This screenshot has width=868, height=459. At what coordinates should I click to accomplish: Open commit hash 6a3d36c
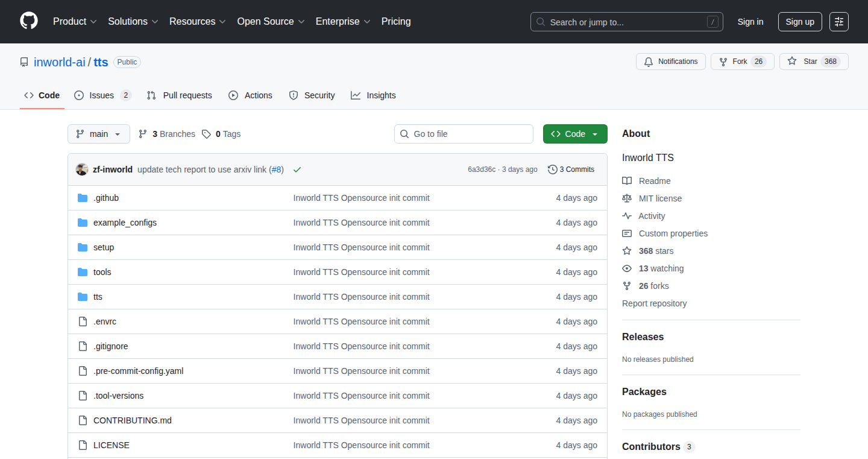coord(482,169)
